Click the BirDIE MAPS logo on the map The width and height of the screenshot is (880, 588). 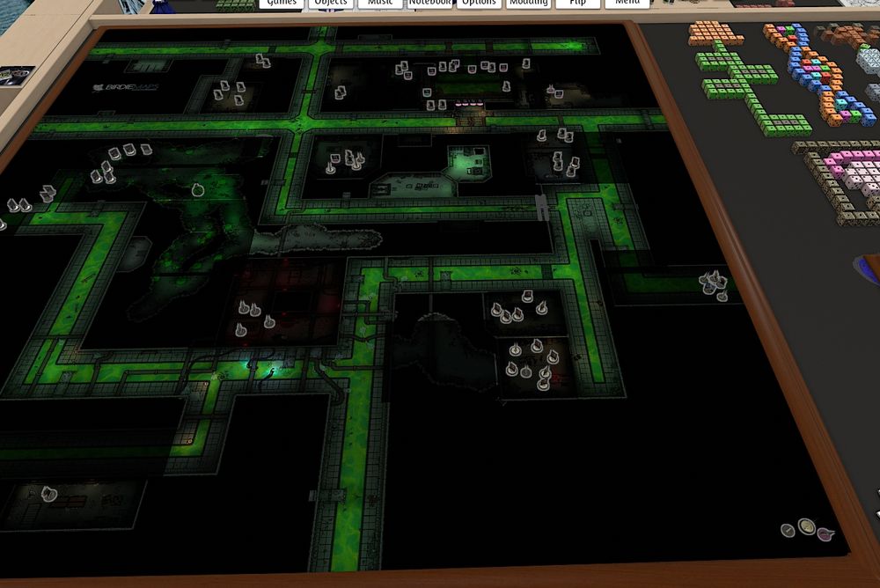[128, 86]
